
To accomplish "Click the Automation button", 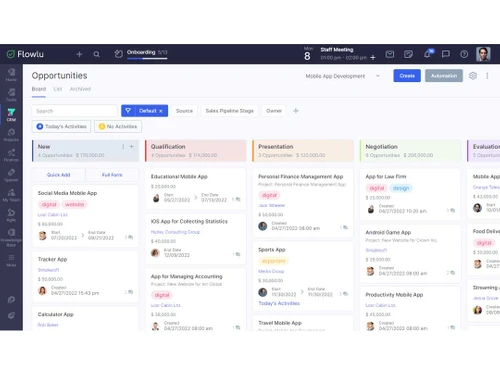I will [x=444, y=76].
